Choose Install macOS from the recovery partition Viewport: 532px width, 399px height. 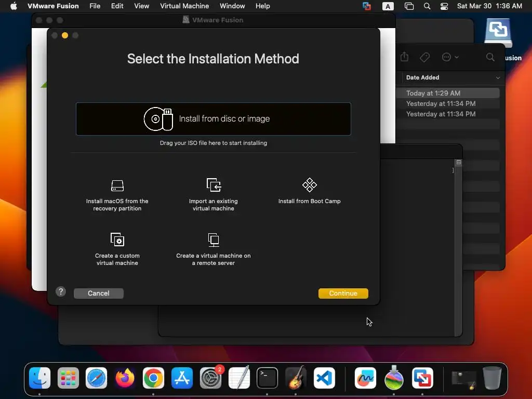point(117,195)
